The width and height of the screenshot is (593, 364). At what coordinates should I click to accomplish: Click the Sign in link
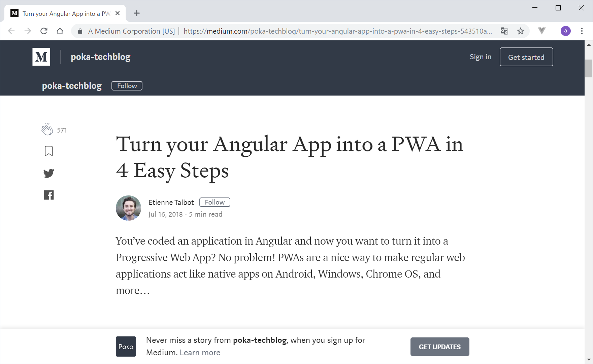(x=481, y=57)
